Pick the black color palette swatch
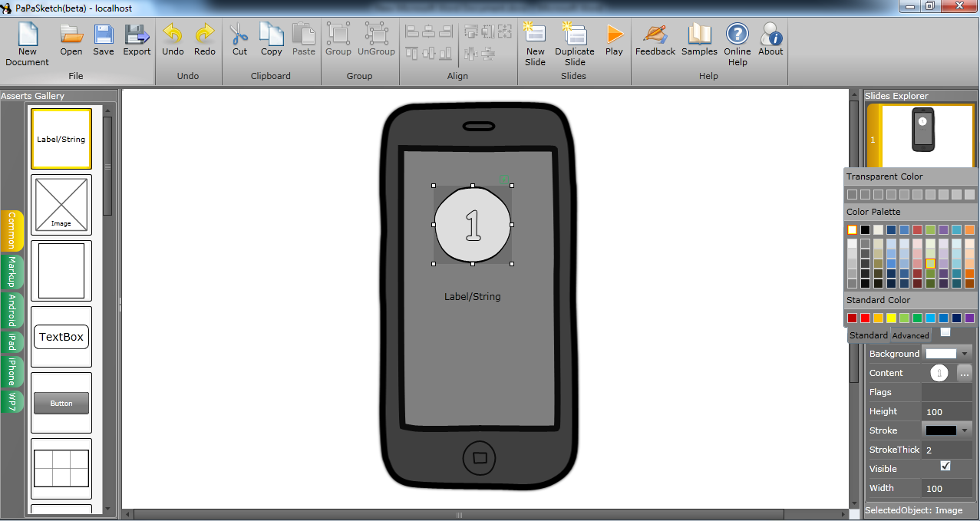The image size is (980, 521). click(866, 229)
